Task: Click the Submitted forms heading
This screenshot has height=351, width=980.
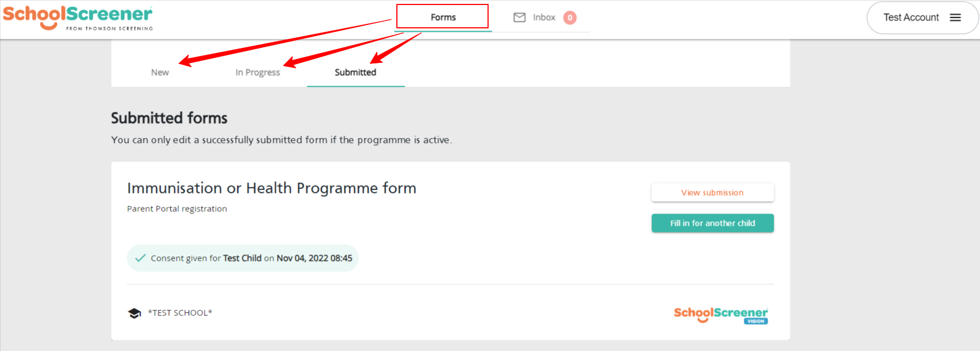Action: 169,118
